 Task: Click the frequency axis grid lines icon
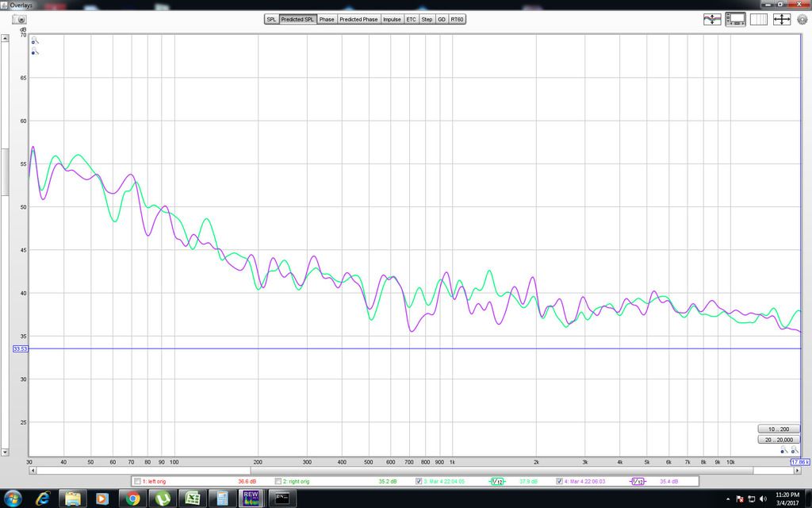coord(759,19)
